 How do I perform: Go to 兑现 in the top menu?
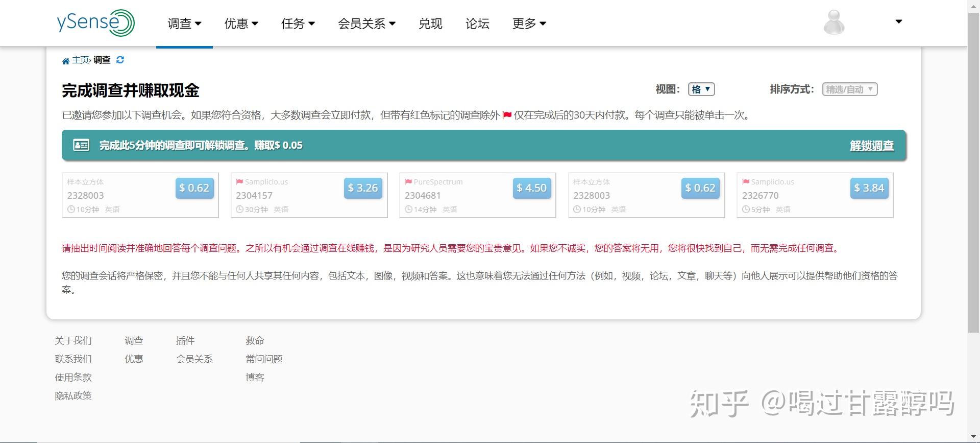point(430,24)
